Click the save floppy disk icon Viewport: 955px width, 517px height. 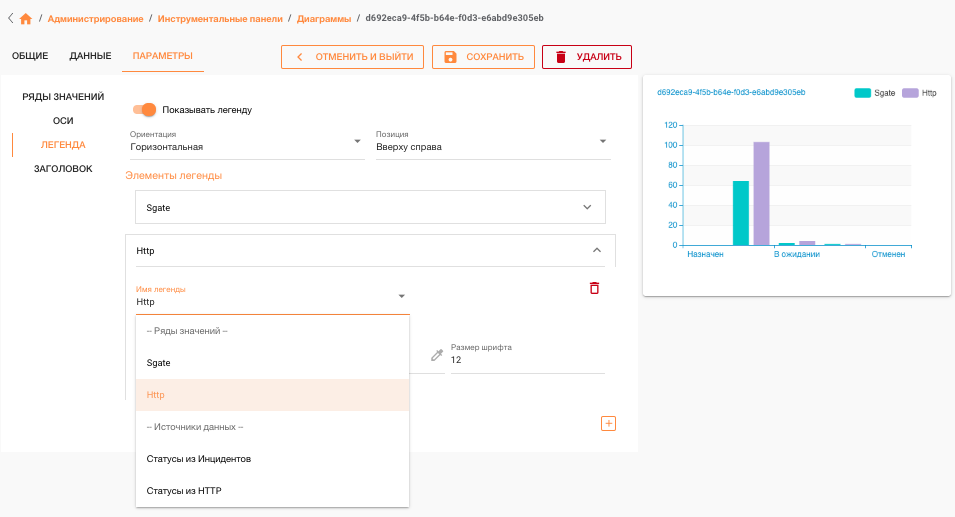(x=450, y=57)
